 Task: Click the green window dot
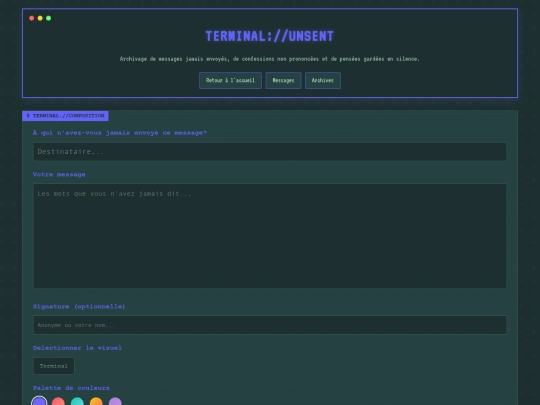(x=49, y=18)
